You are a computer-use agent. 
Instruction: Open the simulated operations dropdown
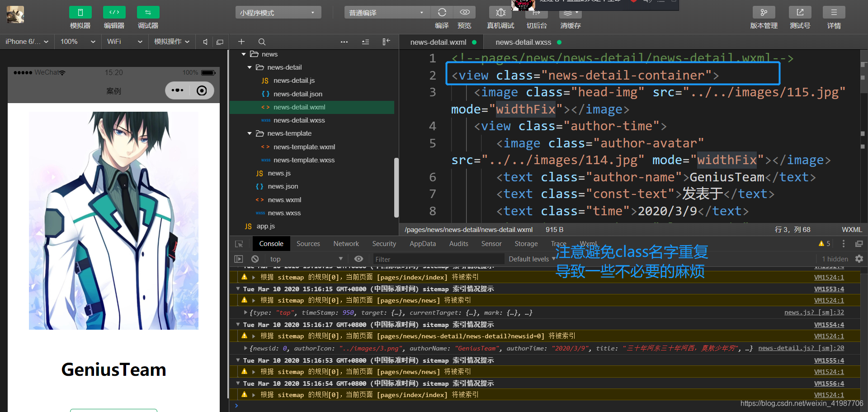(172, 42)
